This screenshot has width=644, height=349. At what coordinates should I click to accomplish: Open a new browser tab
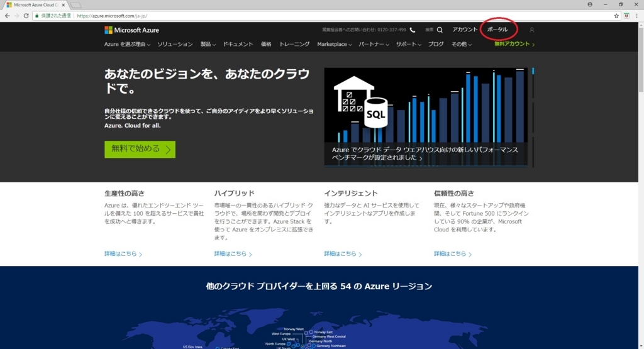pyautogui.click(x=75, y=5)
